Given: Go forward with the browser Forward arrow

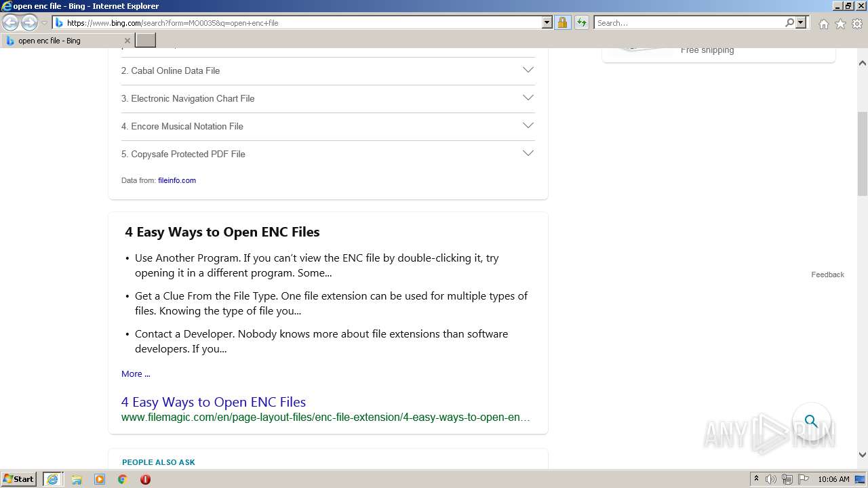Looking at the screenshot, I should 29,23.
